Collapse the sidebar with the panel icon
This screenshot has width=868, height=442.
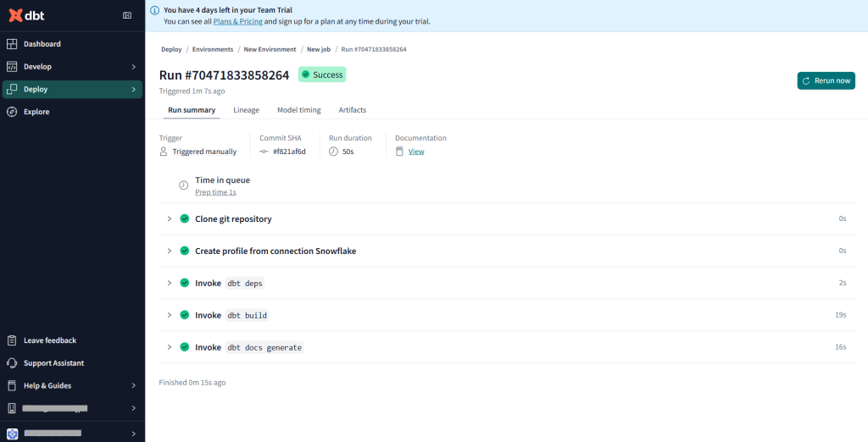[127, 15]
